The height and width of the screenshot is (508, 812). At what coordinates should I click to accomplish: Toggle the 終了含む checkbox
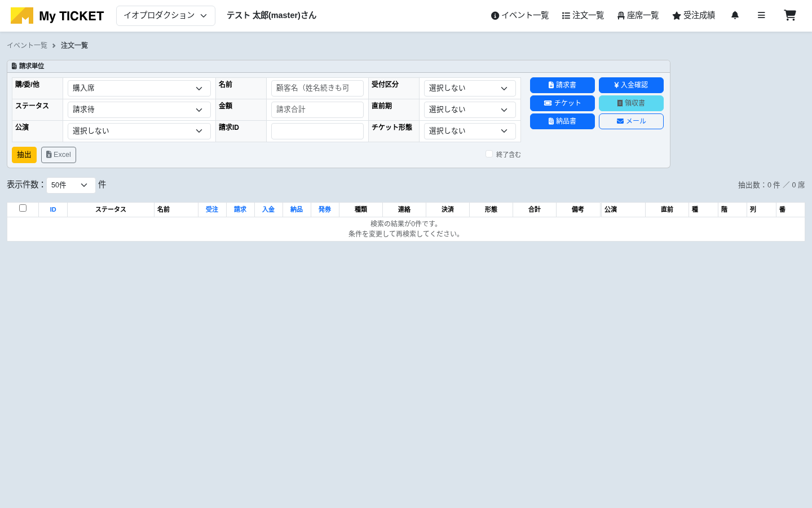[x=489, y=154]
